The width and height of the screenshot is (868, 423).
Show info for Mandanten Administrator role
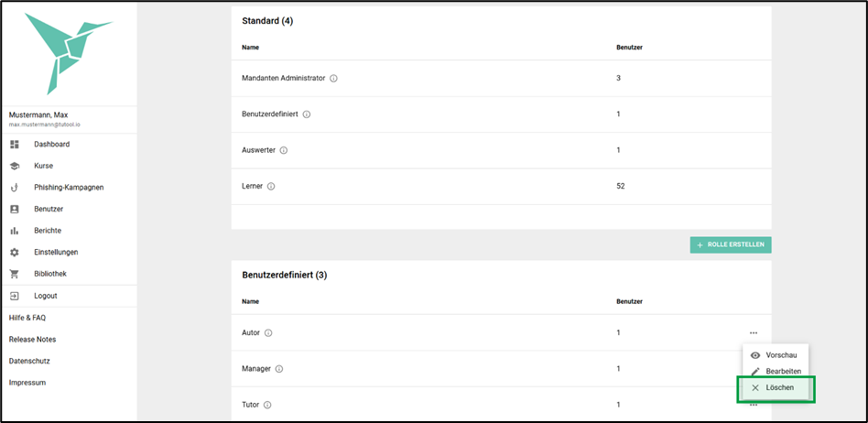[x=334, y=79]
